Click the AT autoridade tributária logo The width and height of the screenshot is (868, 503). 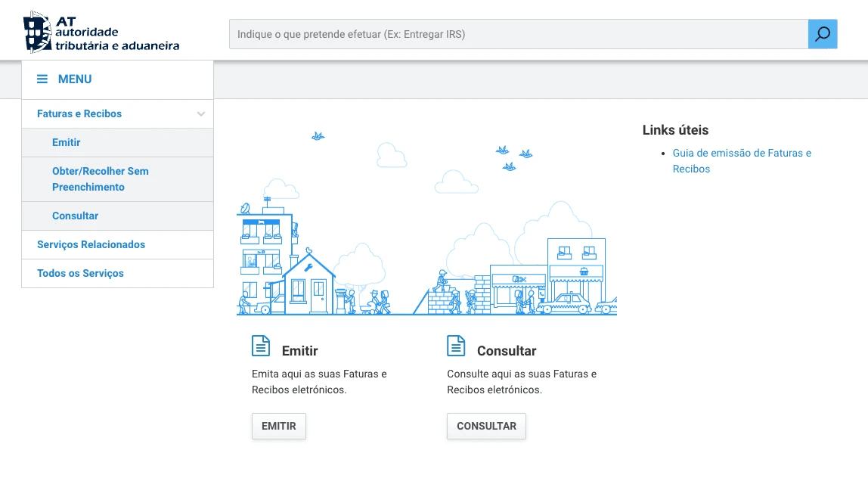(101, 33)
